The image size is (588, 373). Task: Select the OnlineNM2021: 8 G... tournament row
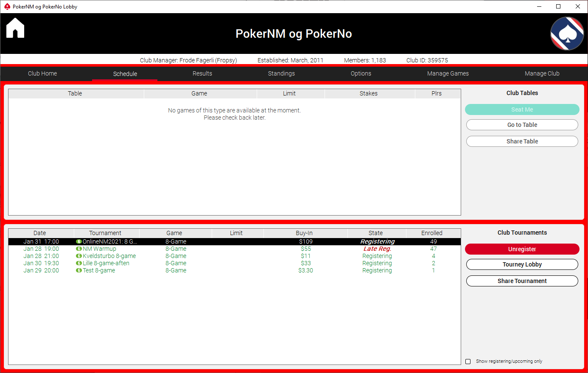(x=235, y=241)
